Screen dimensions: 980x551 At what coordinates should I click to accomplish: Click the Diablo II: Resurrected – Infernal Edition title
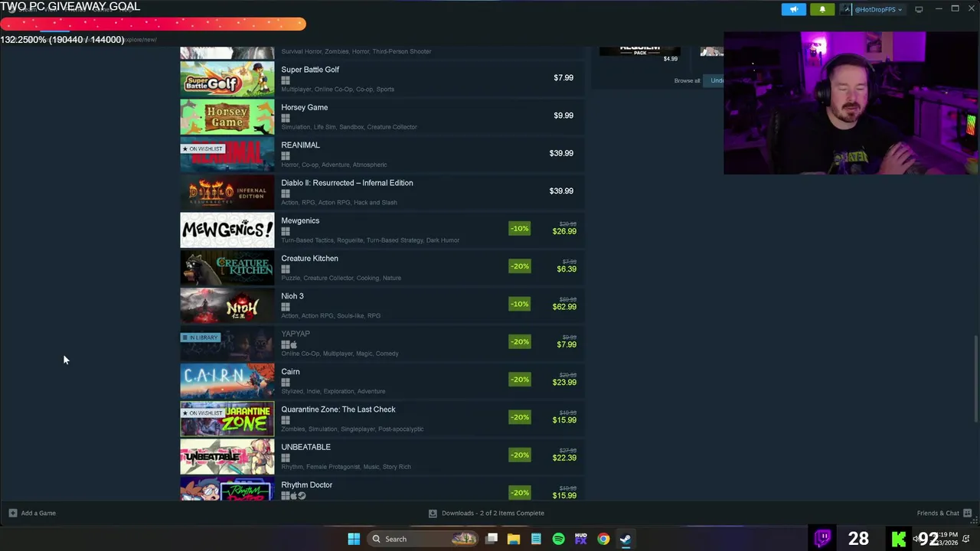coord(347,183)
